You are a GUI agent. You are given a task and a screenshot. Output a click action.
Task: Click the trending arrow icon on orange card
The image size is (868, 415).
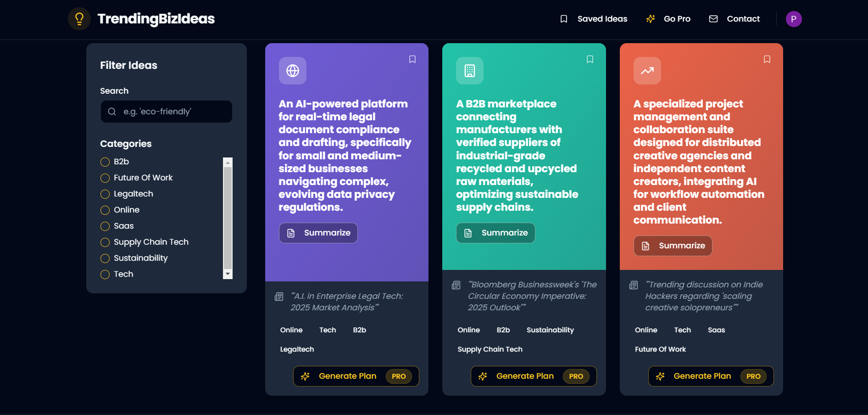click(647, 71)
